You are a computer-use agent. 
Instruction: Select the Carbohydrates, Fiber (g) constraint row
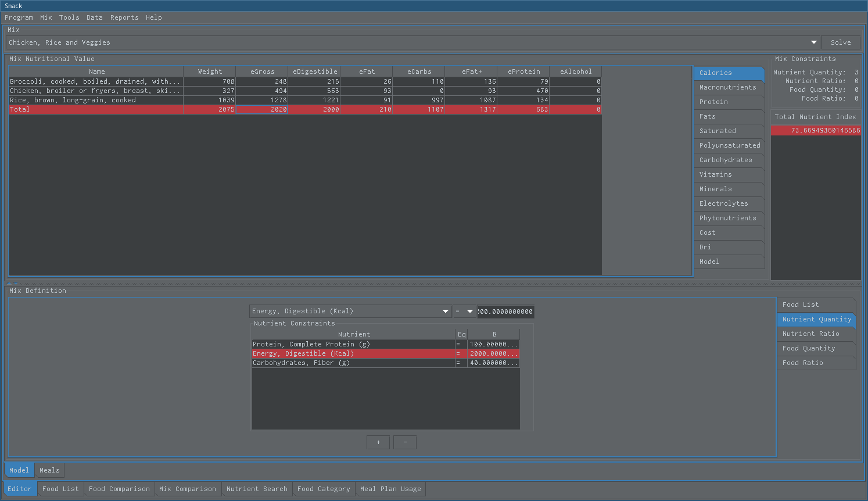click(386, 363)
